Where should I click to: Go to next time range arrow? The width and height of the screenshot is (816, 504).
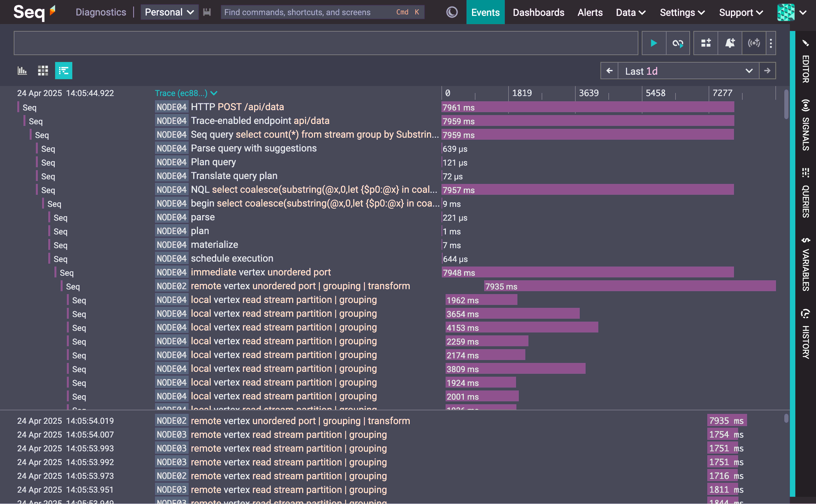tap(767, 71)
